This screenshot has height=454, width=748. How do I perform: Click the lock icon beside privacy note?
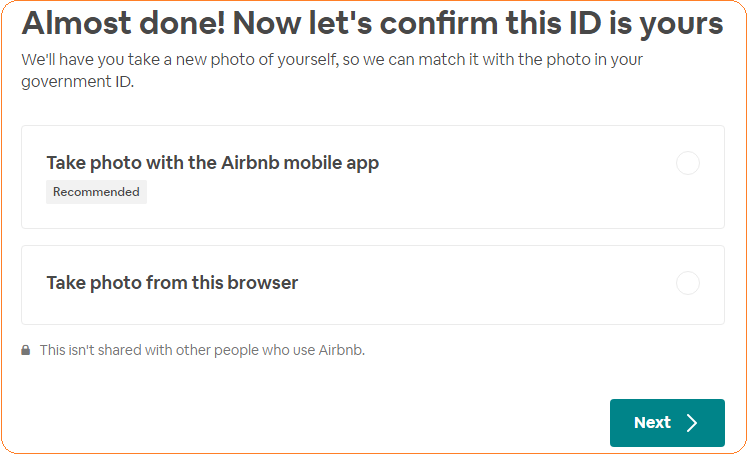(x=26, y=351)
